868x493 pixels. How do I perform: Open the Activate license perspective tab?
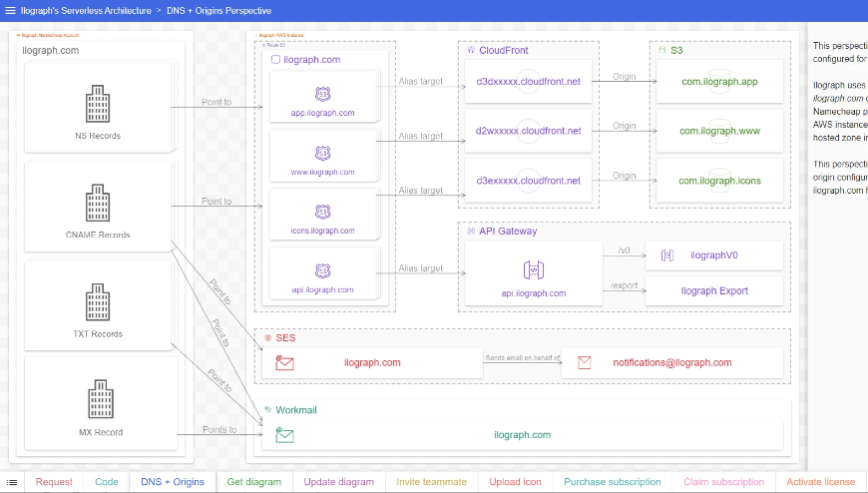pyautogui.click(x=821, y=482)
